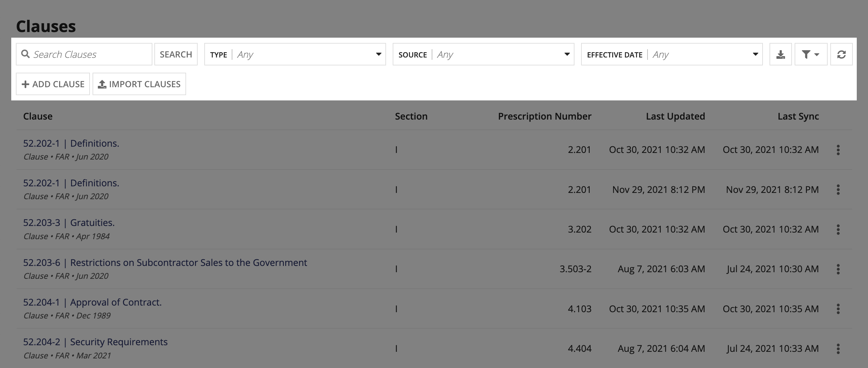Click the Import Clauses button
The image size is (868, 368).
(139, 84)
